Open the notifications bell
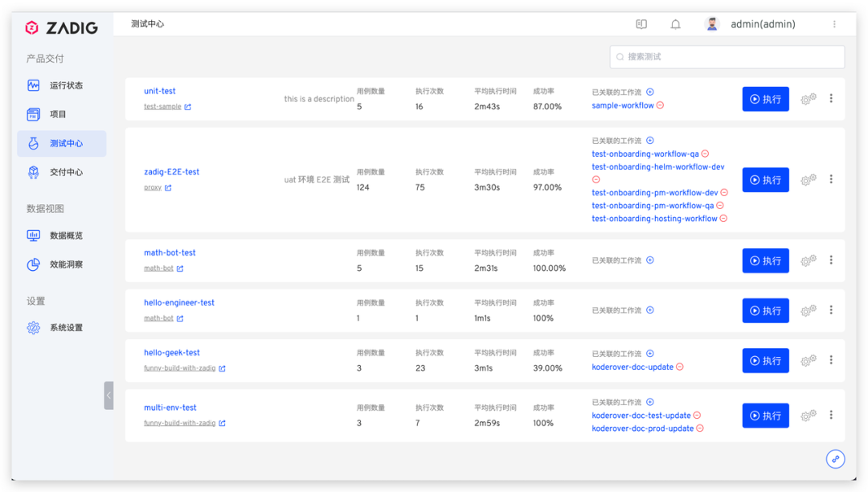This screenshot has height=492, width=868. pos(675,24)
